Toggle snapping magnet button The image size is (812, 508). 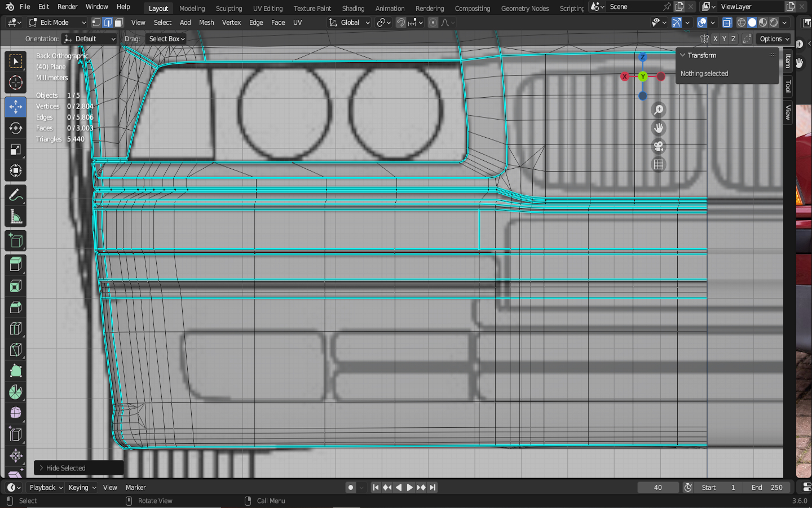pyautogui.click(x=400, y=23)
